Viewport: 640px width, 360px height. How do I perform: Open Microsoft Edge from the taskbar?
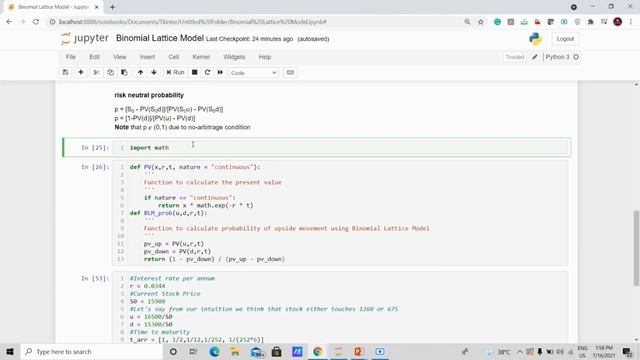coord(215,351)
